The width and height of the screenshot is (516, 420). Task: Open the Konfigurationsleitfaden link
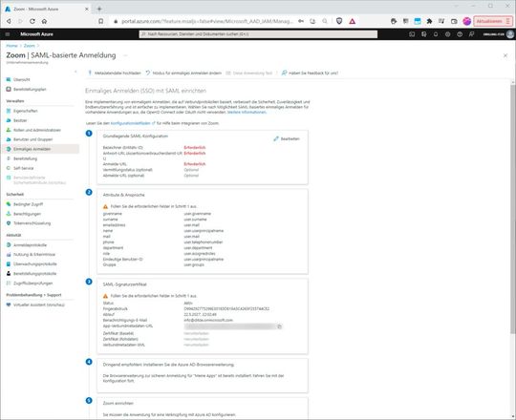tap(131, 123)
